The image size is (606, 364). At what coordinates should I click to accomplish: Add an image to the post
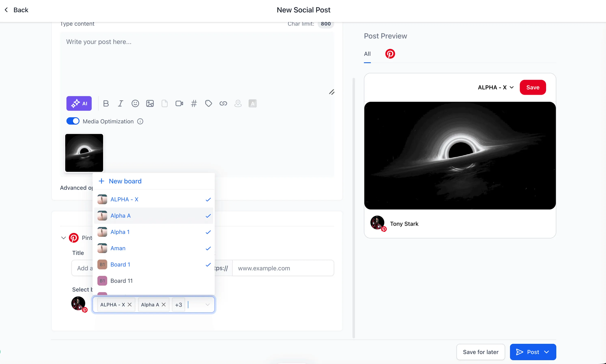pos(150,103)
